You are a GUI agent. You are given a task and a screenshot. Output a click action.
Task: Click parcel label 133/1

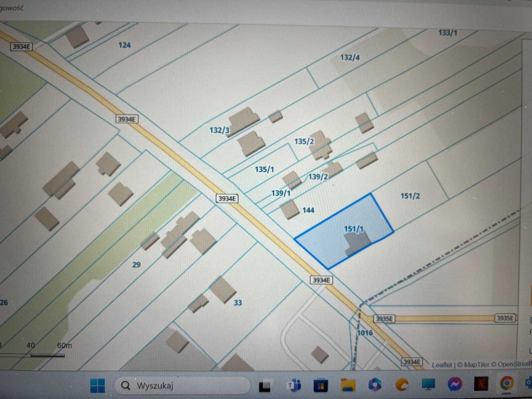point(448,32)
